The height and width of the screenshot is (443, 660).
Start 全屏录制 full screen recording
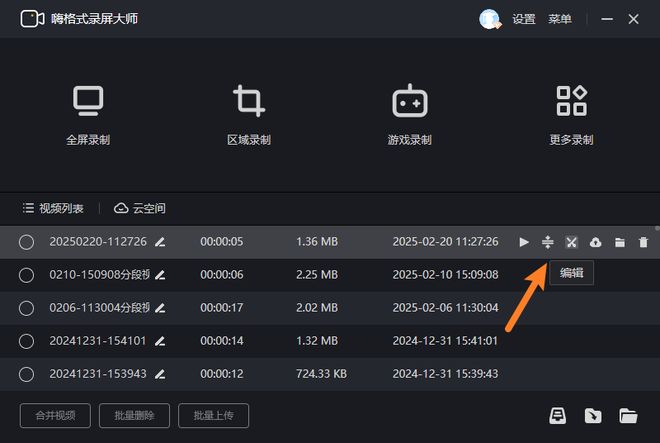point(88,114)
